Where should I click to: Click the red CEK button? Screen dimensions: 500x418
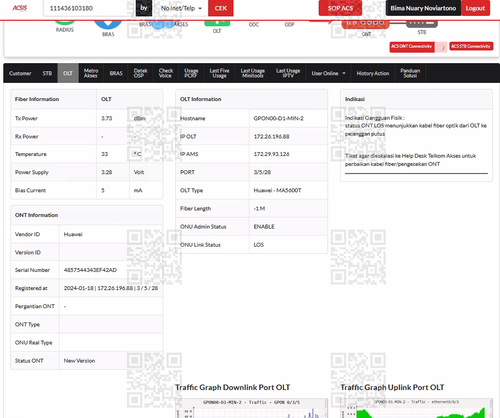221,8
